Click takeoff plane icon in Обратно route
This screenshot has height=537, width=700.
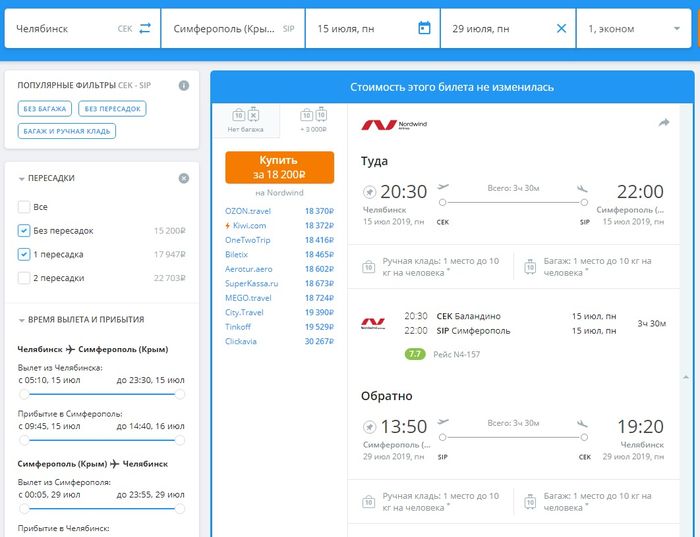[x=442, y=421]
